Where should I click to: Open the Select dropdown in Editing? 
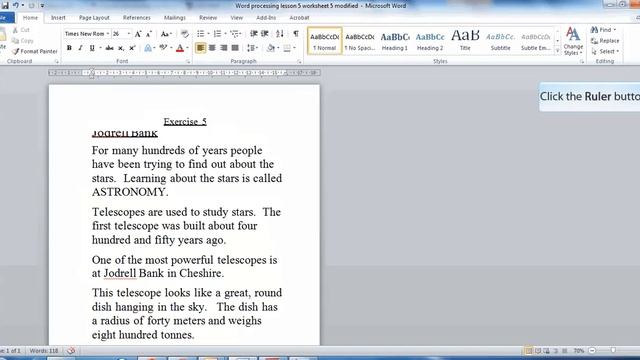click(x=605, y=51)
